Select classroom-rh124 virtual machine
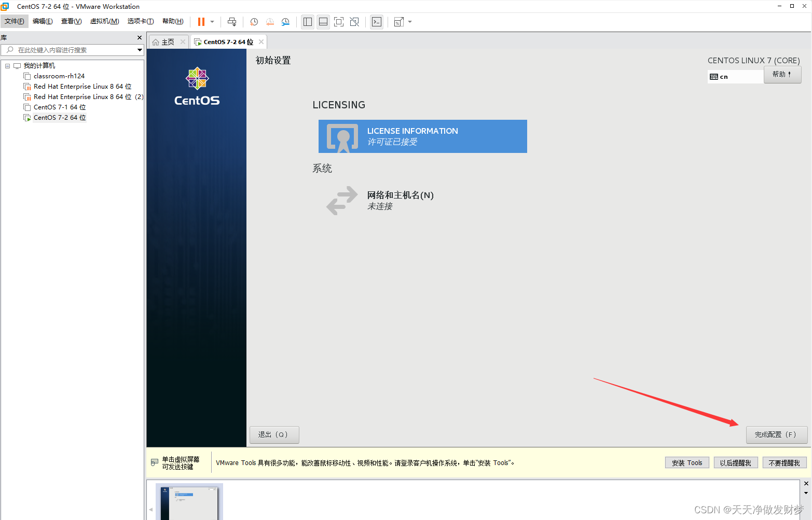 click(59, 76)
